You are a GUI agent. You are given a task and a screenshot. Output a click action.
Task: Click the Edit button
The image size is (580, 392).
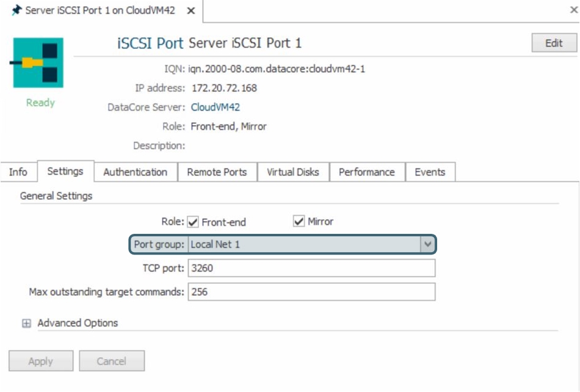(554, 43)
